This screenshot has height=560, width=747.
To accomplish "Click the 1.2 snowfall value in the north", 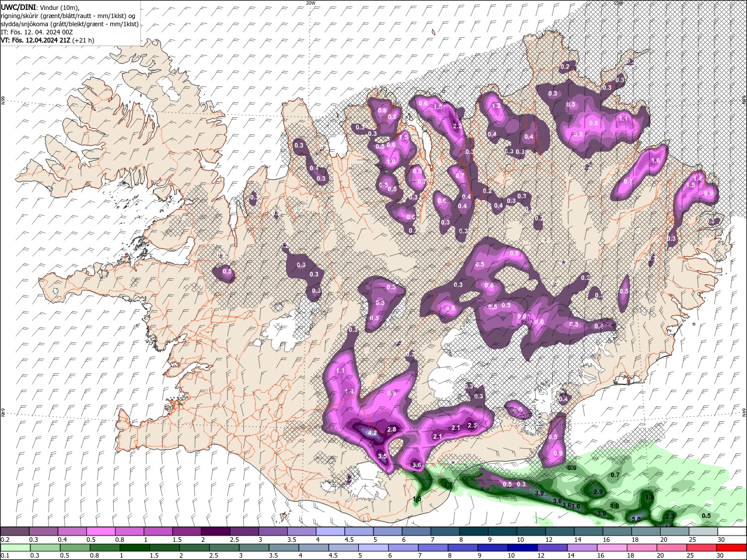I will coord(497,107).
